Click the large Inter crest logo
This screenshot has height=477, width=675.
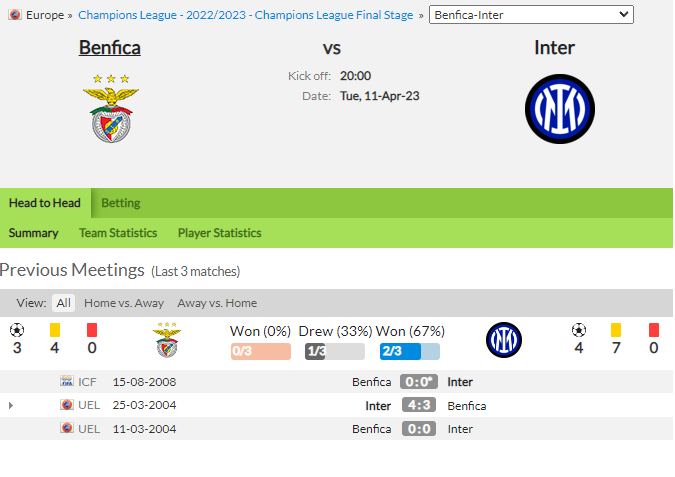click(x=560, y=109)
